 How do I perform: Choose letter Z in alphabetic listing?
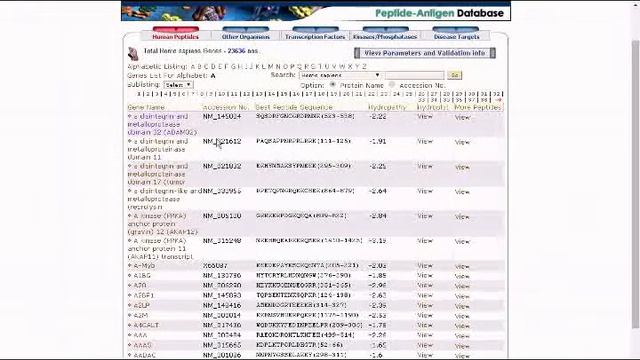364,67
